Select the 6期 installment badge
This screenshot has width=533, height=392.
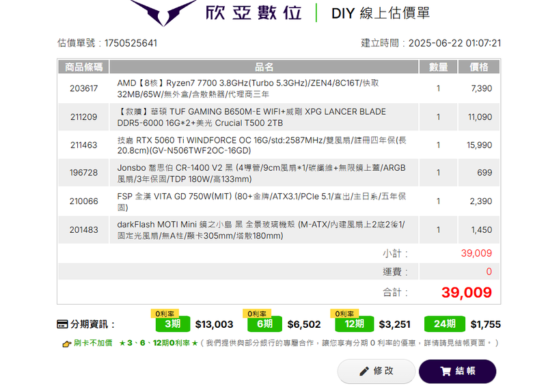coord(264,324)
